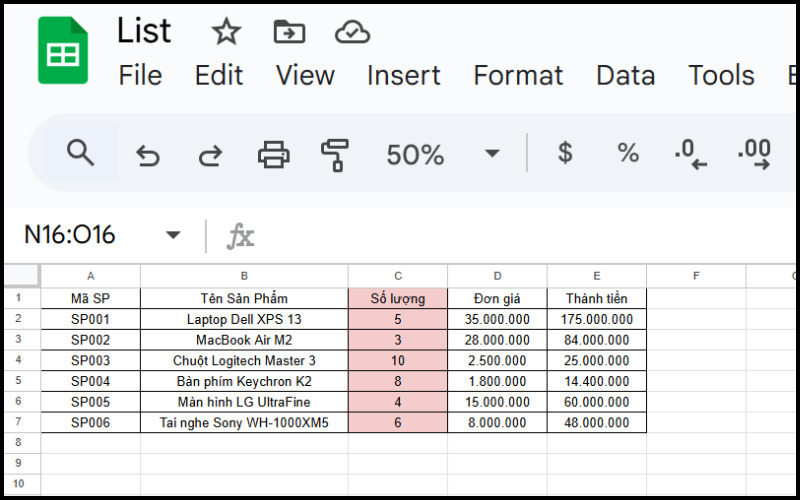Click the move to folder icon
The width and height of the screenshot is (800, 500).
289,32
